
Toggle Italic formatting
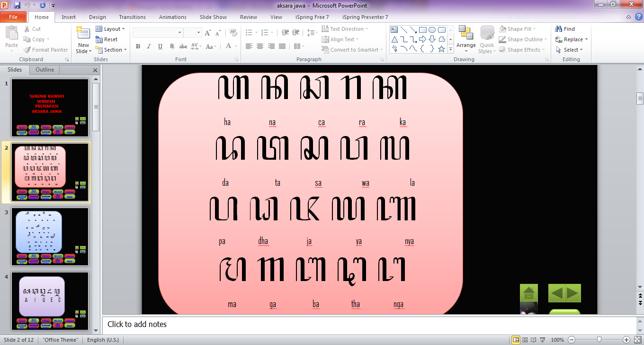click(149, 46)
